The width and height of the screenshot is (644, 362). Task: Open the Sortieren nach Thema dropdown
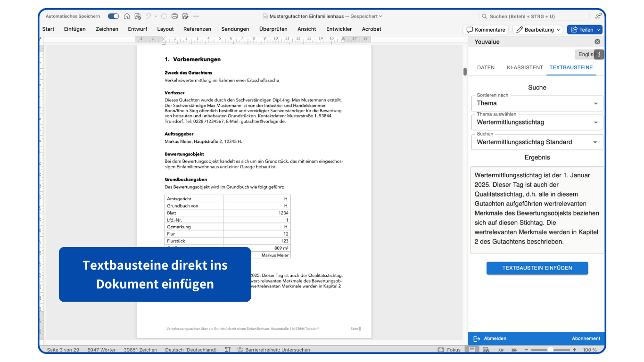537,103
